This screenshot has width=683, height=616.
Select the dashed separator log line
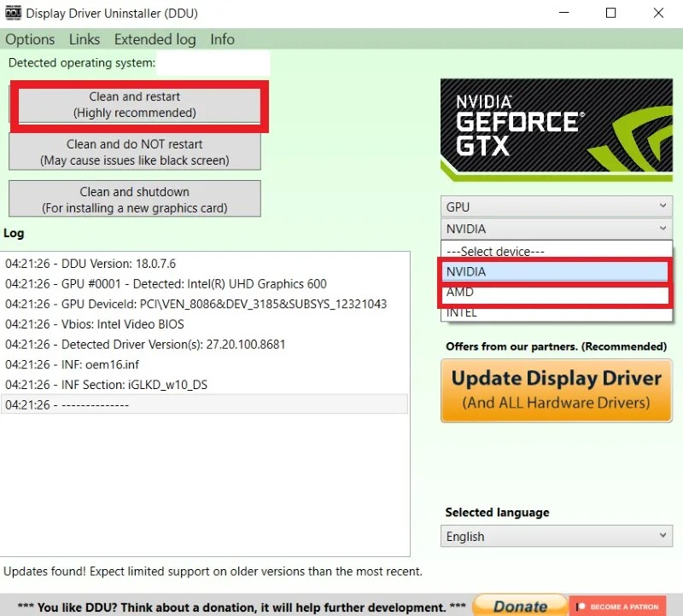[204, 404]
